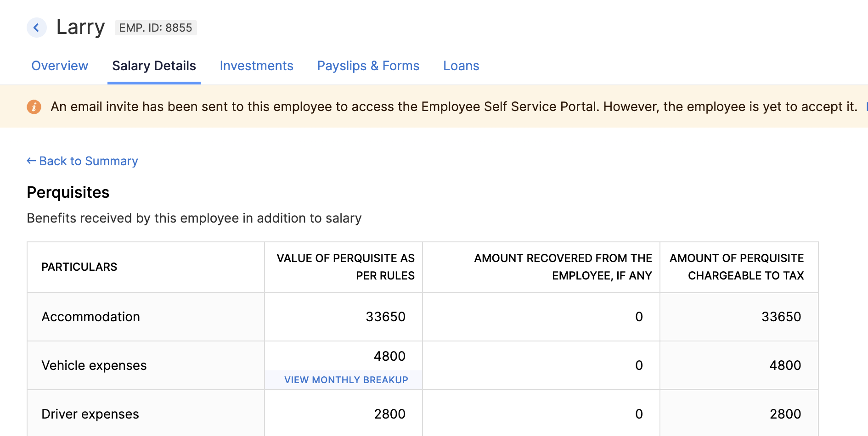Click Driver expenses amount recovered value 0
Screen dimensions: 868x436
coord(639,414)
